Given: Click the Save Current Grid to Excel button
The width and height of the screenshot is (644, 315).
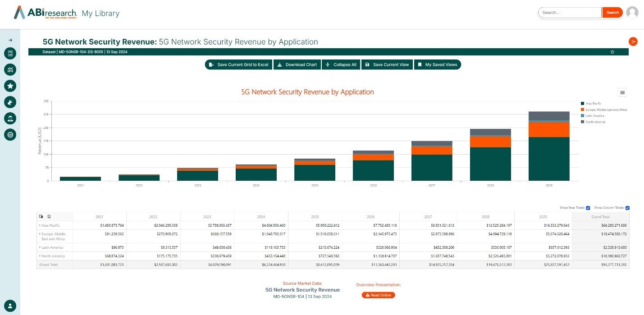Looking at the screenshot, I should [x=238, y=65].
